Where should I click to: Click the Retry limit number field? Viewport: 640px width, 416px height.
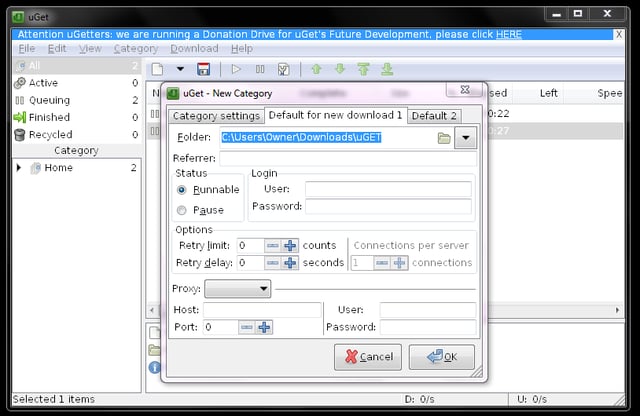click(x=251, y=245)
